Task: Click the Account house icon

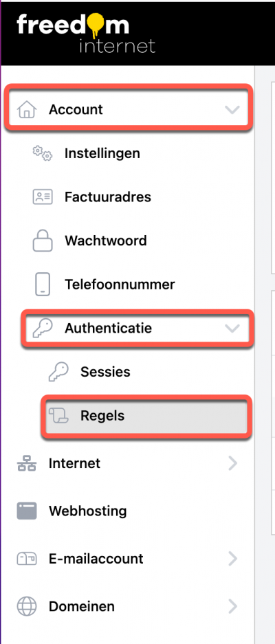Action: click(x=27, y=110)
